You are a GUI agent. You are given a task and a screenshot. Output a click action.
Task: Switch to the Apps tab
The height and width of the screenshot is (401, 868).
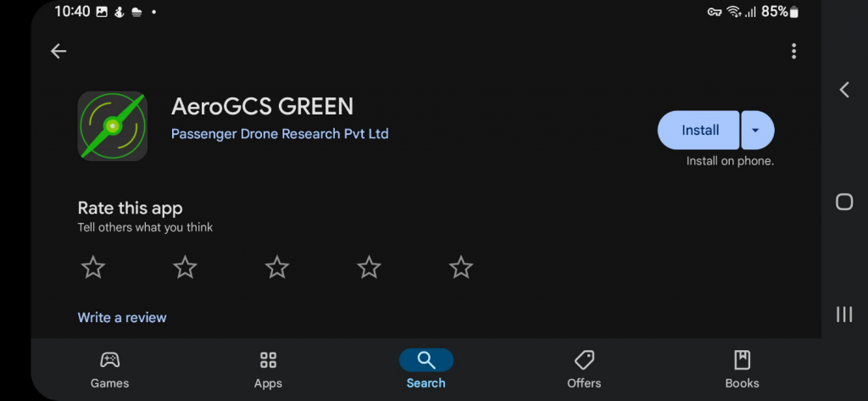268,370
